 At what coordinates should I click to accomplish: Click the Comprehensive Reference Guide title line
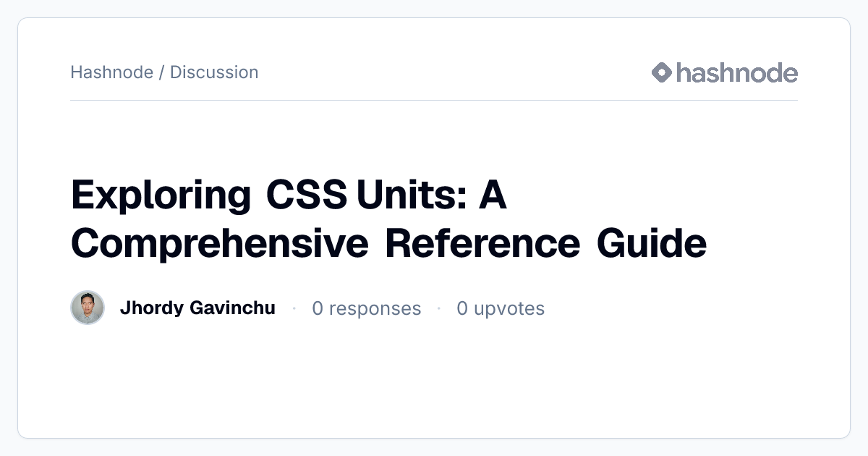pyautogui.click(x=388, y=244)
